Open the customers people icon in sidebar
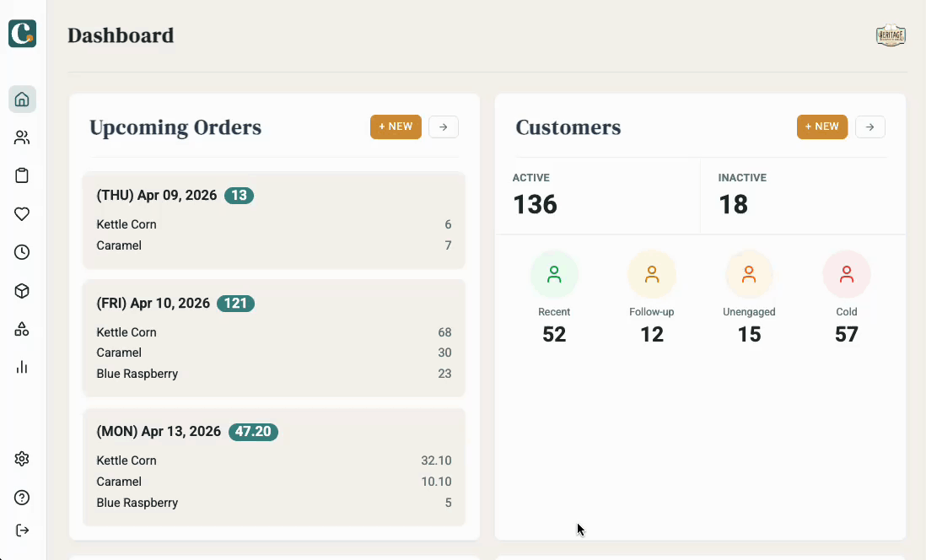 point(22,137)
